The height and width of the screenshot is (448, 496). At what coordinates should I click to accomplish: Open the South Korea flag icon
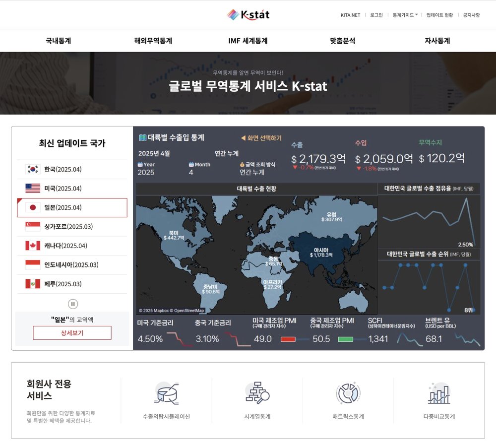coord(33,169)
